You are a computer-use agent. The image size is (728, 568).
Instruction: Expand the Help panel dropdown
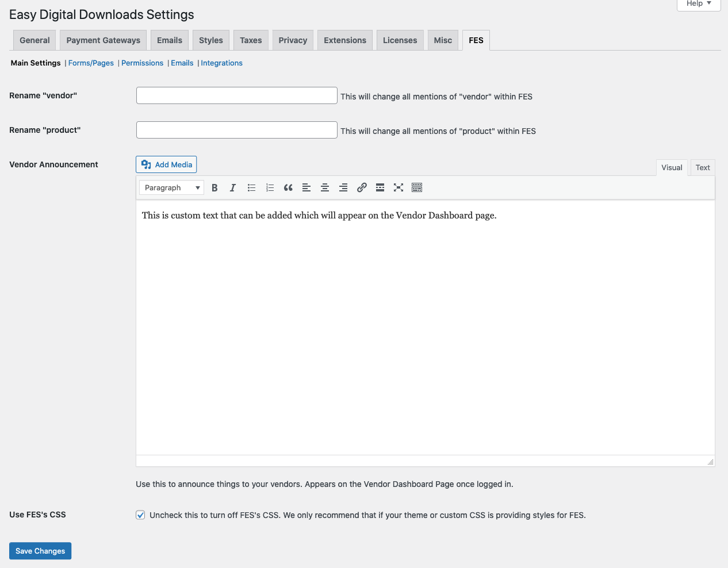699,3
